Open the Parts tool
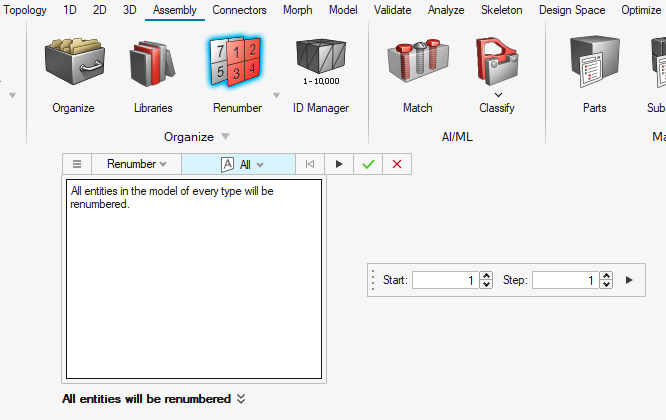Viewport: 666px width, 420px height. coord(594,76)
